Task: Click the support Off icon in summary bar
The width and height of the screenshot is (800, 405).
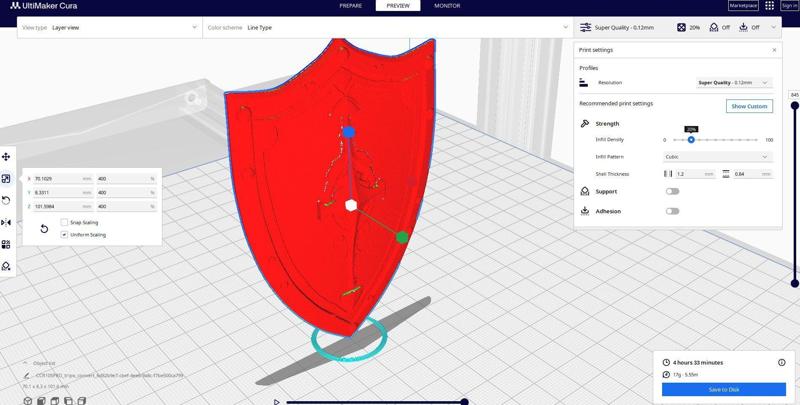Action: 714,28
